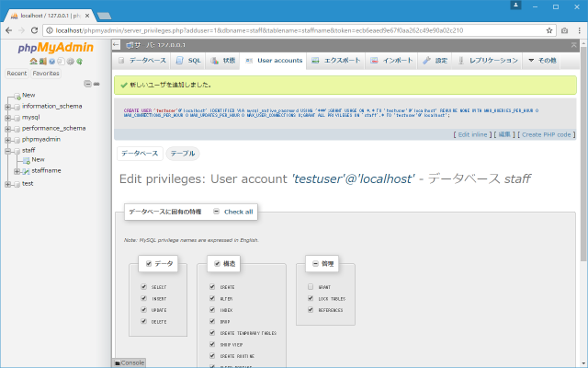Open the 状態 tab
The width and height of the screenshot is (588, 368).
tap(222, 61)
